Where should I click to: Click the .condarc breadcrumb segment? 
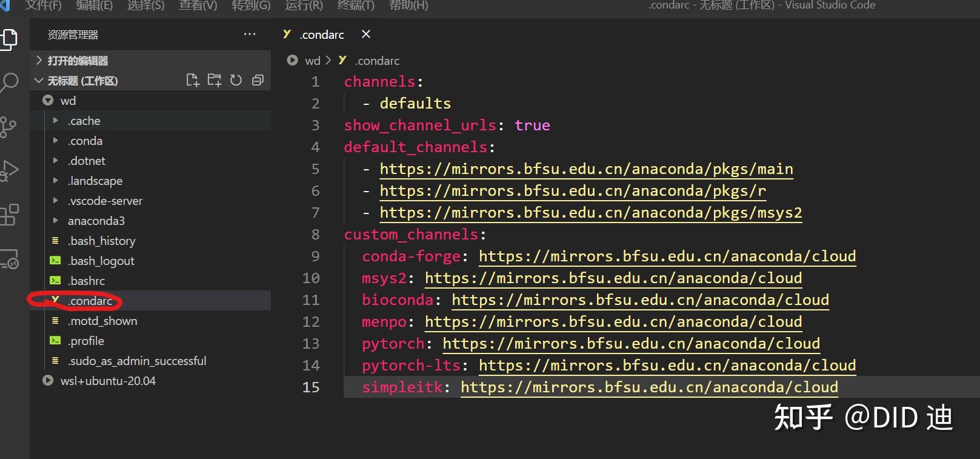(x=377, y=61)
